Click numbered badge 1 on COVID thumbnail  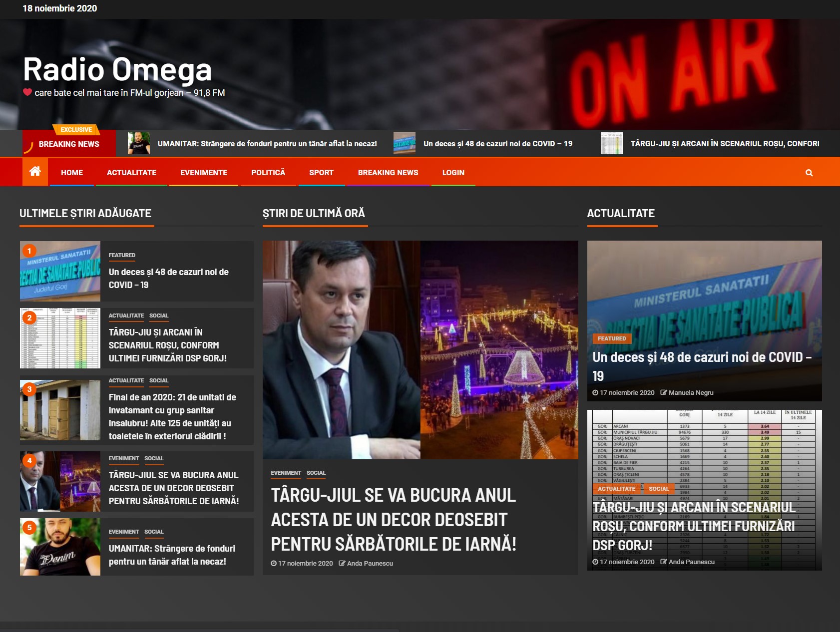coord(29,251)
